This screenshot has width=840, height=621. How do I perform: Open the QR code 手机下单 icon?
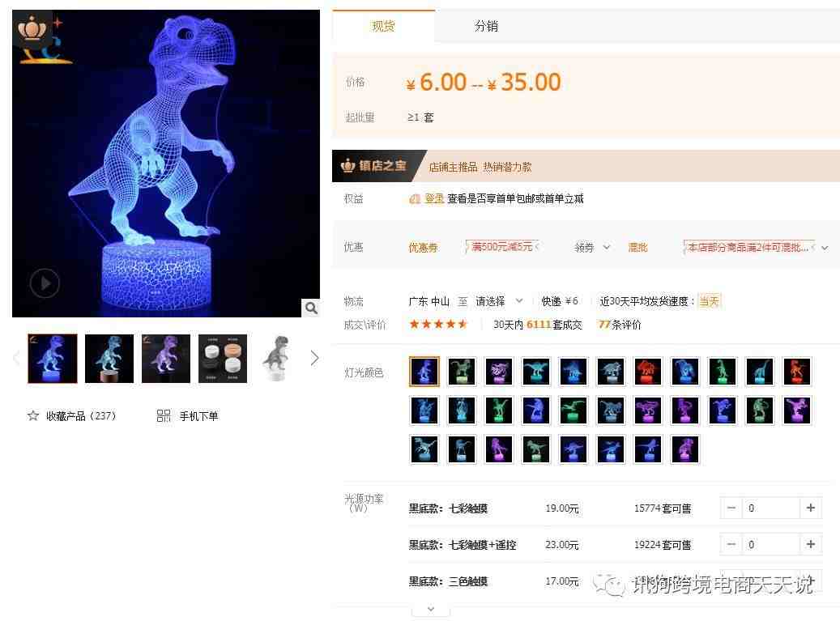coord(164,415)
